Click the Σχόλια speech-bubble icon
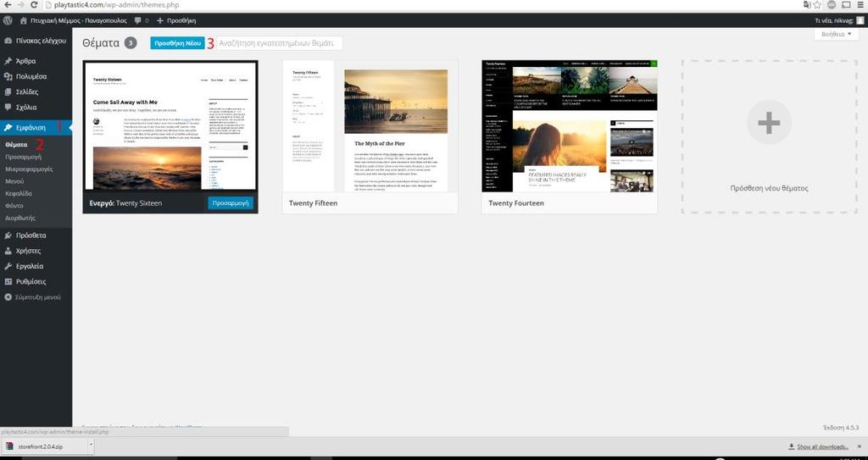Viewport: 868px width, 460px height. click(x=8, y=108)
